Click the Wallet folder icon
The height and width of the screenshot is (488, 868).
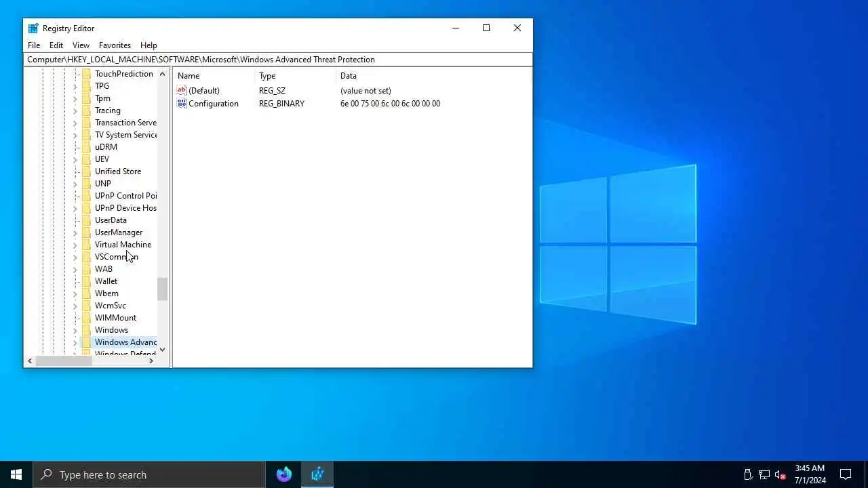click(x=86, y=281)
